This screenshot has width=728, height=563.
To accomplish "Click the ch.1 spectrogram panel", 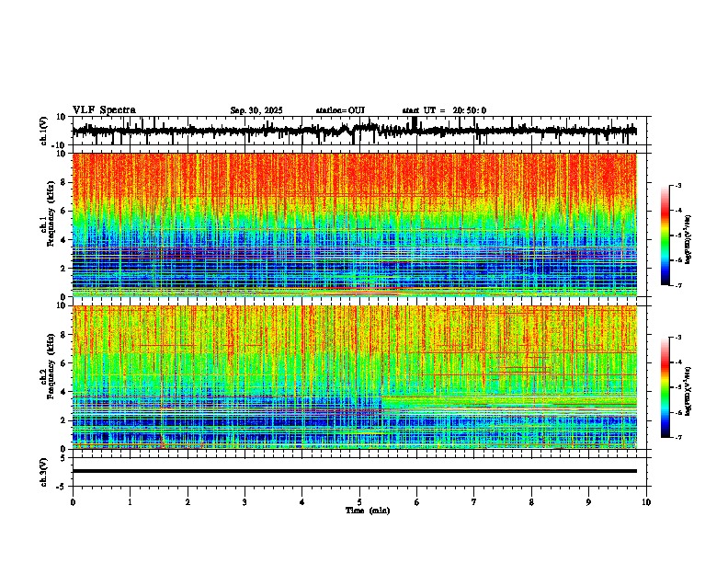I will pyautogui.click(x=355, y=224).
